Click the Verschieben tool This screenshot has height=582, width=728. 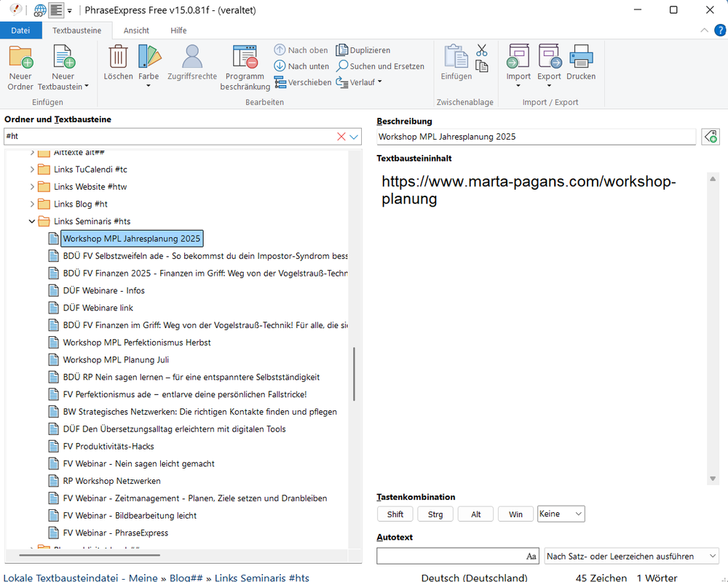(x=303, y=82)
